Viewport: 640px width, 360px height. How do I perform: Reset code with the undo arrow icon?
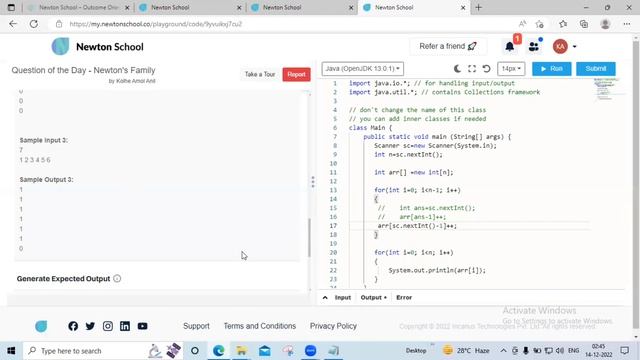[x=486, y=69]
